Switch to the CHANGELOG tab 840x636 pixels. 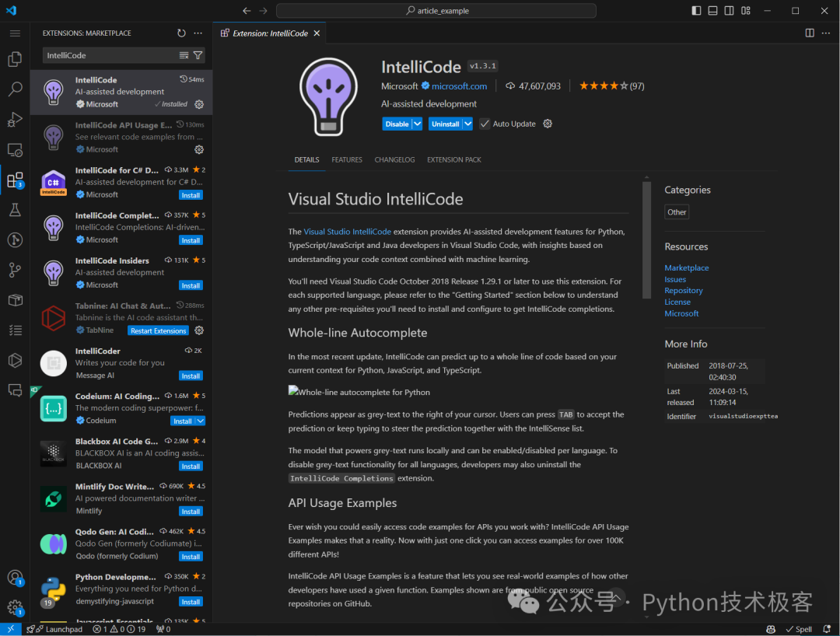click(395, 159)
